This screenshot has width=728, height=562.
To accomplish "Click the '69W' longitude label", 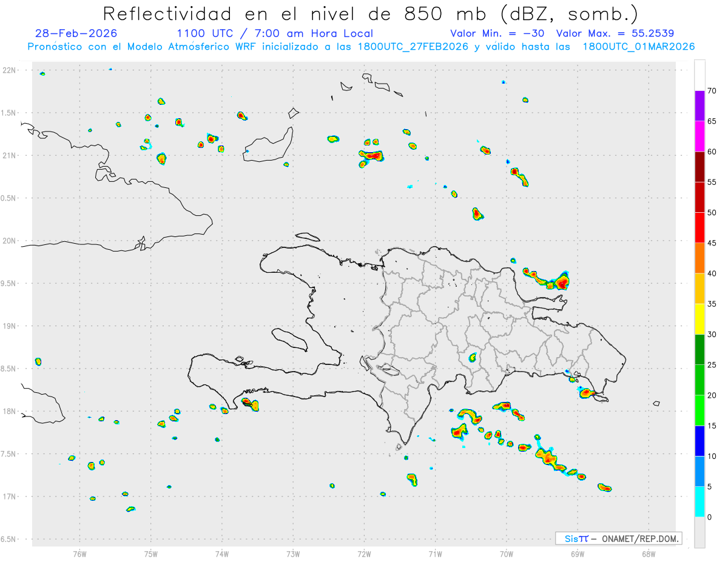I will tap(578, 554).
